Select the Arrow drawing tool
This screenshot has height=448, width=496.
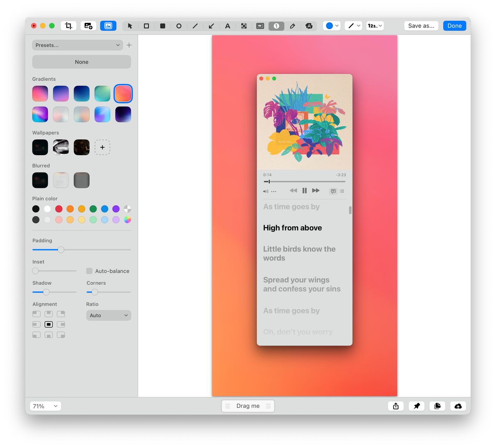[x=211, y=26]
